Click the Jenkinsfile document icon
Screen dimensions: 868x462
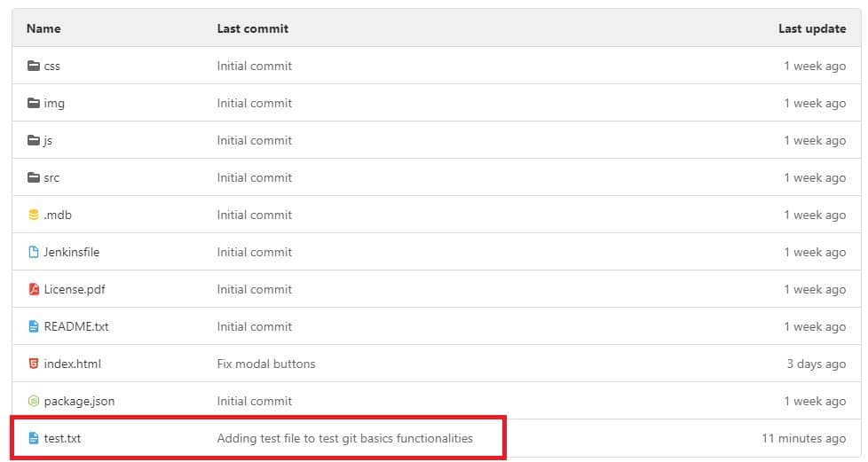(x=34, y=252)
